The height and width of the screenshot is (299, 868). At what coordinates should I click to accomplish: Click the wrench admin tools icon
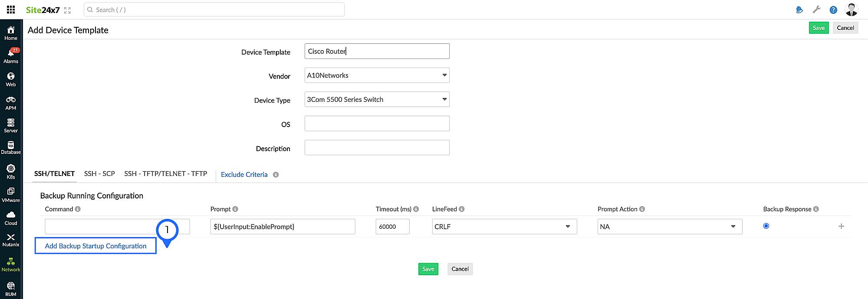pos(816,10)
